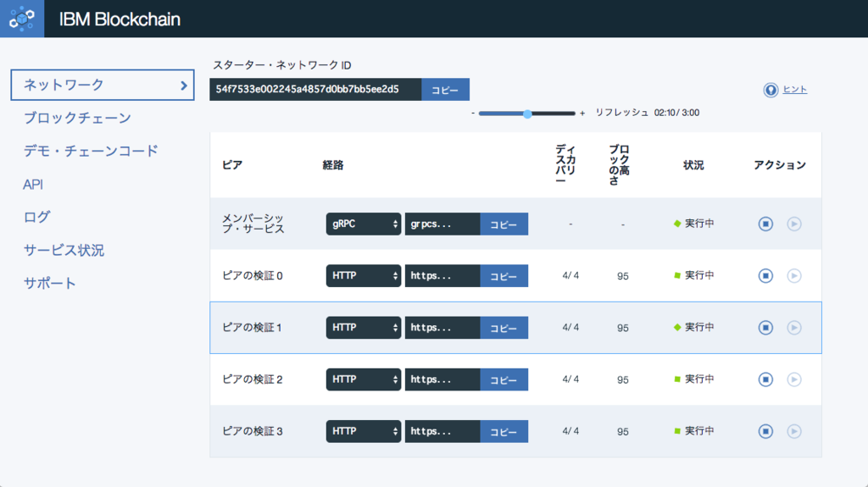
Task: Click 実行中 status of メンバーシップ・サービス
Action: [699, 224]
